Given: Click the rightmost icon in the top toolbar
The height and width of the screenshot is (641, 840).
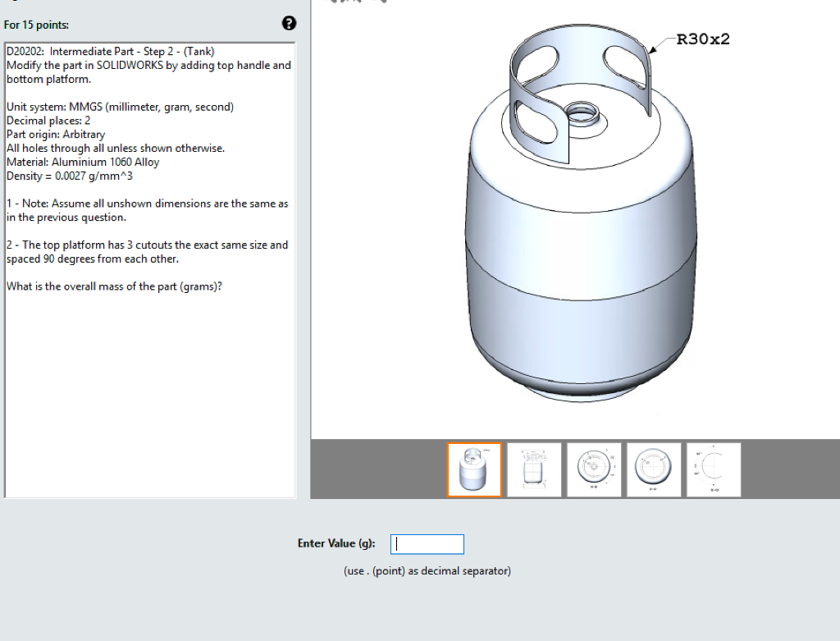Looking at the screenshot, I should point(384,2).
